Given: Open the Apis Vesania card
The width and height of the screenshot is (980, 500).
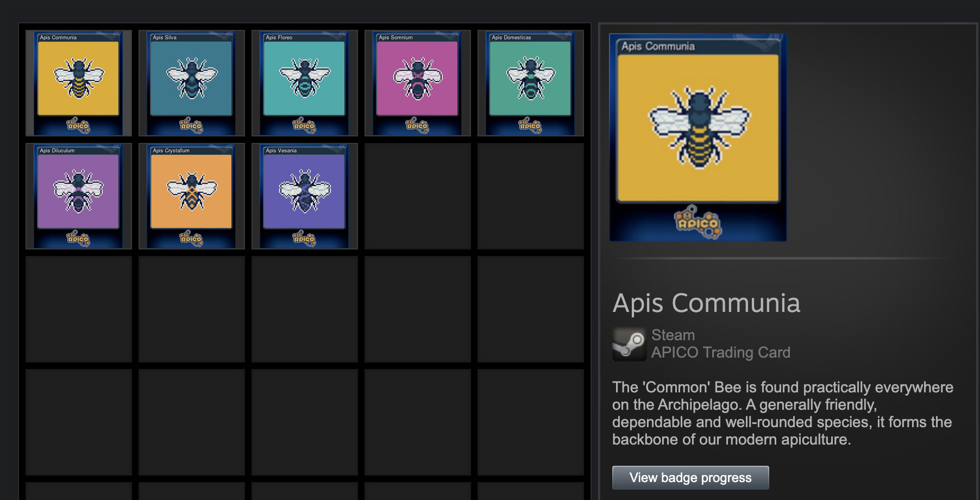Looking at the screenshot, I should point(305,196).
